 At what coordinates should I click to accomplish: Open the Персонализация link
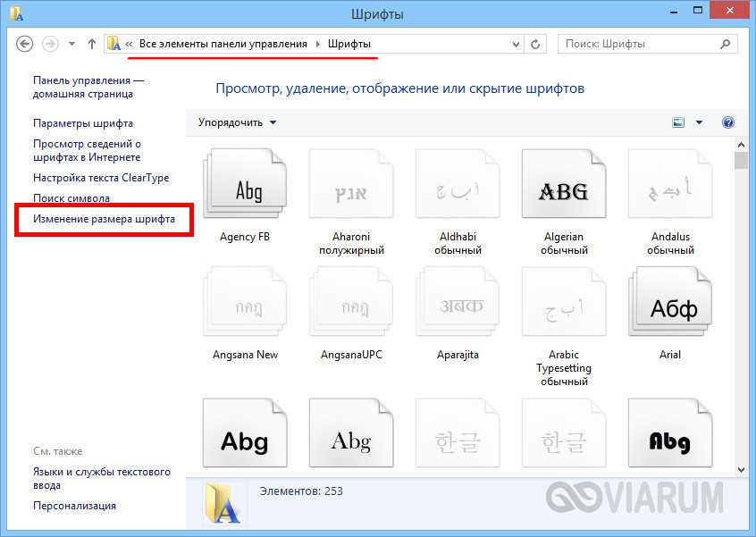[x=74, y=506]
